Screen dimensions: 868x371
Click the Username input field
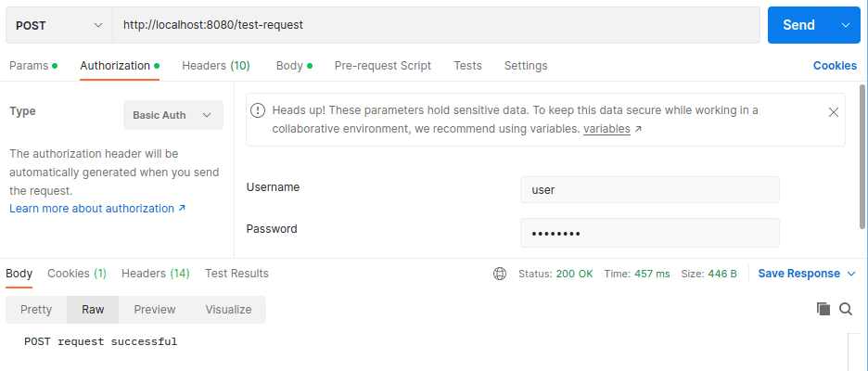649,189
